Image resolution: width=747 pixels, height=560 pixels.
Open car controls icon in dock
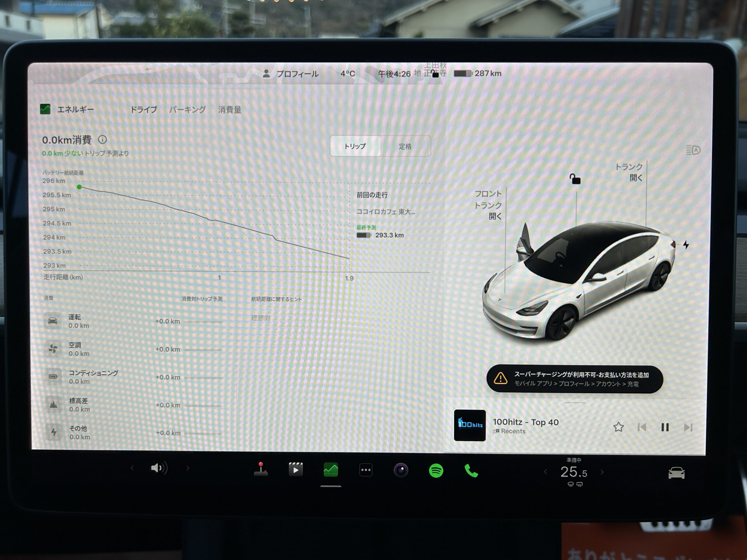[x=676, y=473]
